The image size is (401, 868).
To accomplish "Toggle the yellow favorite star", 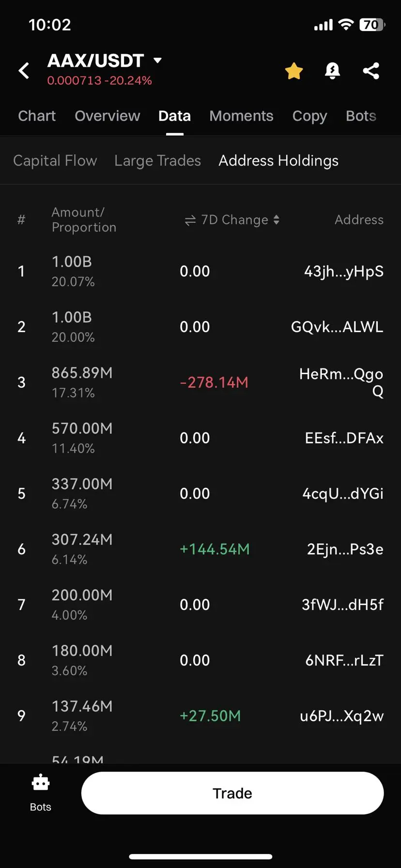I will coord(294,71).
